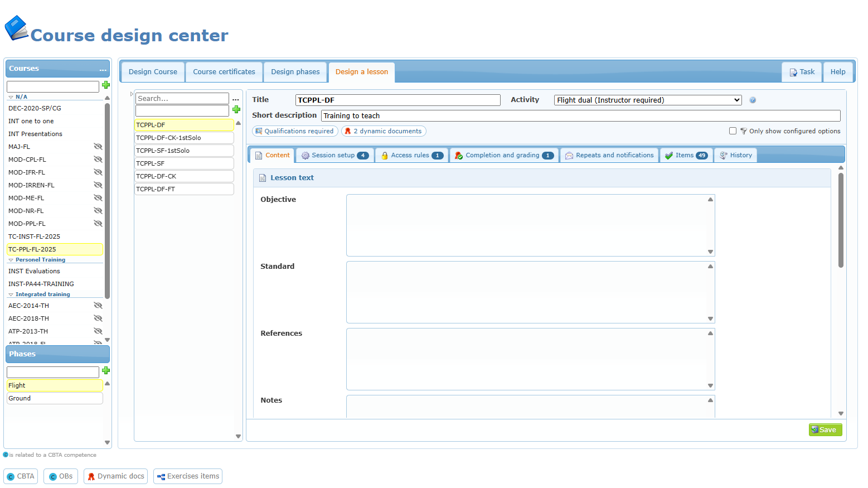Open the Task button in the header
Screen dimensions: 868x488
(x=802, y=72)
